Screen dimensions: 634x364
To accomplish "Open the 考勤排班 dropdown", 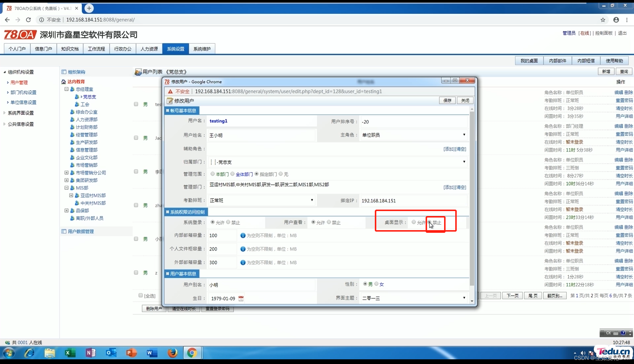I will click(x=262, y=200).
